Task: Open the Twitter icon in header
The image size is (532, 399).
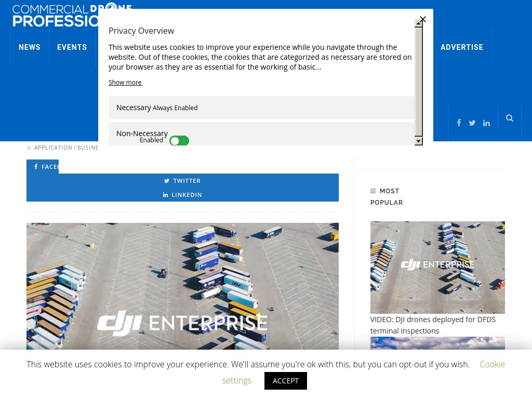Action: pyautogui.click(x=472, y=123)
